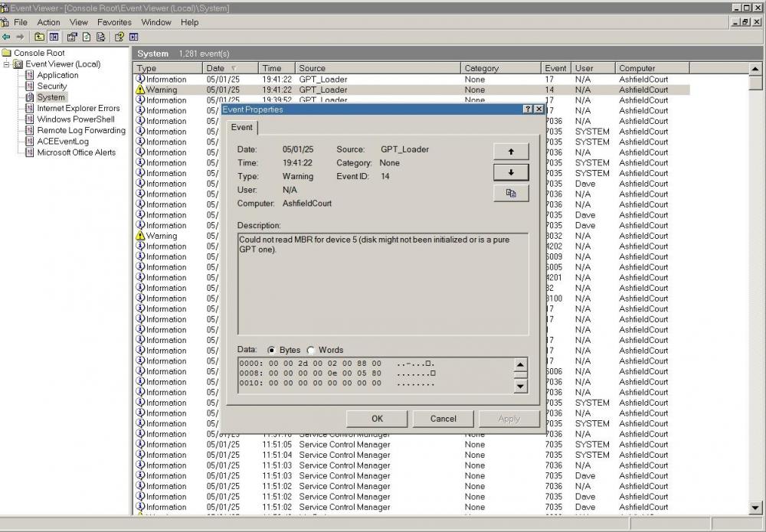Open the Action menu
The width and height of the screenshot is (766, 532).
(48, 22)
